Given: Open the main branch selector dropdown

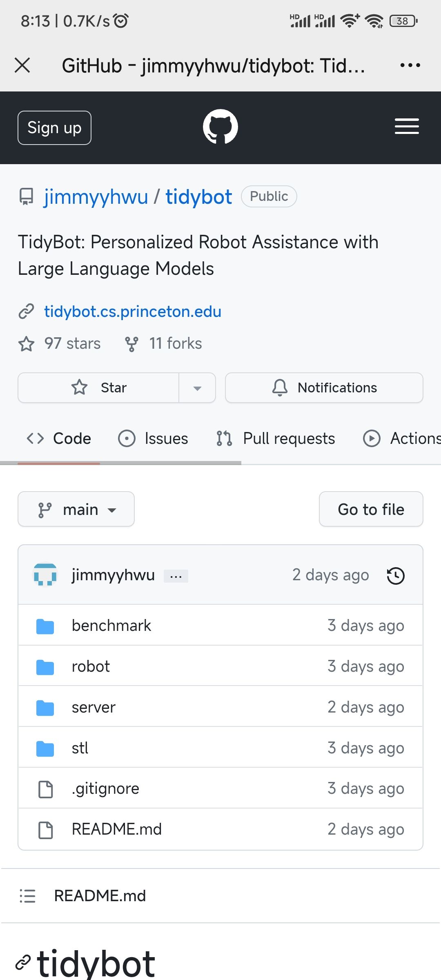Looking at the screenshot, I should pos(76,510).
